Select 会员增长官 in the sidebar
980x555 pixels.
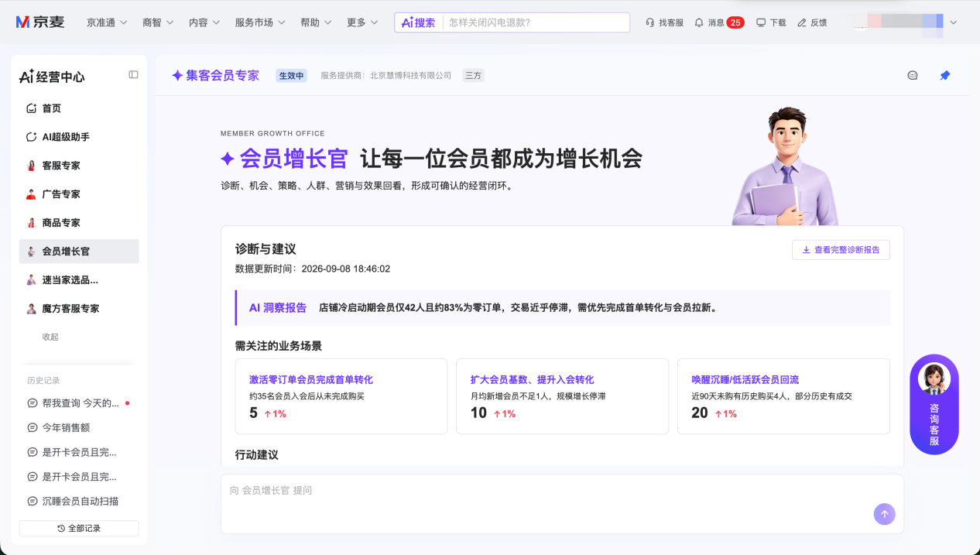point(79,252)
